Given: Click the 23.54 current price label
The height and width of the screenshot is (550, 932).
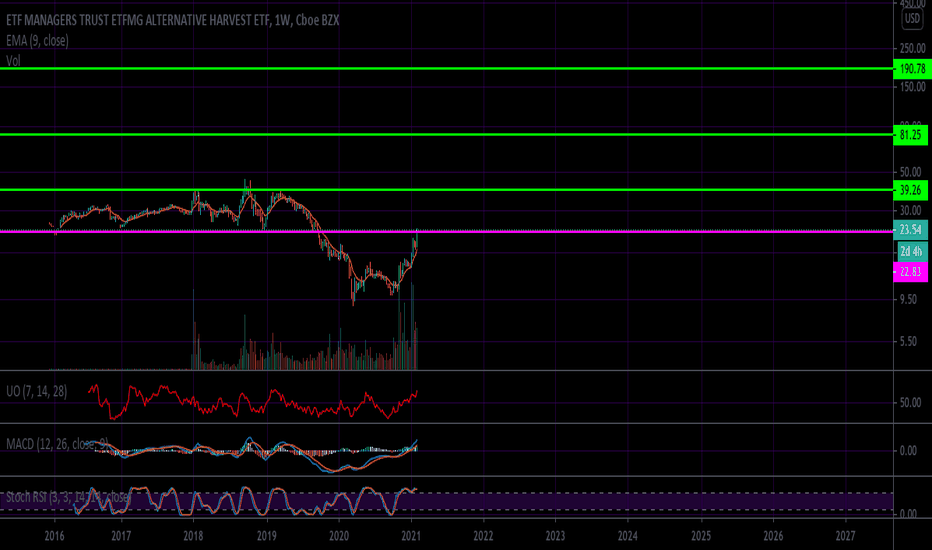Looking at the screenshot, I should [x=911, y=230].
